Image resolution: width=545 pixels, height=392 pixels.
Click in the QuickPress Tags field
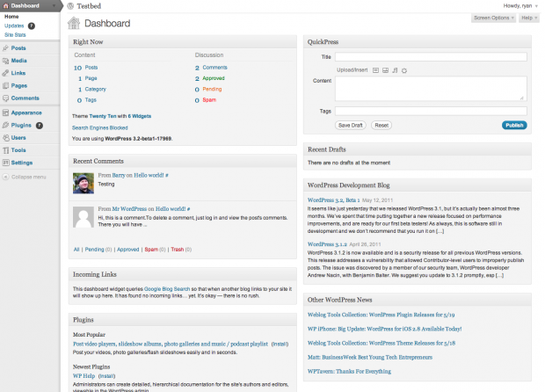[431, 112]
